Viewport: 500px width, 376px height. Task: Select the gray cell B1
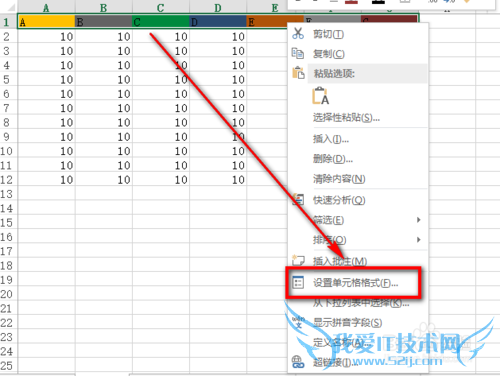pos(104,22)
